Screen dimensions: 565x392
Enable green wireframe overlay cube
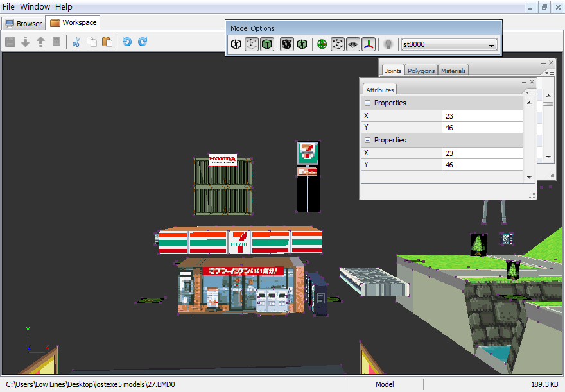[x=302, y=45]
